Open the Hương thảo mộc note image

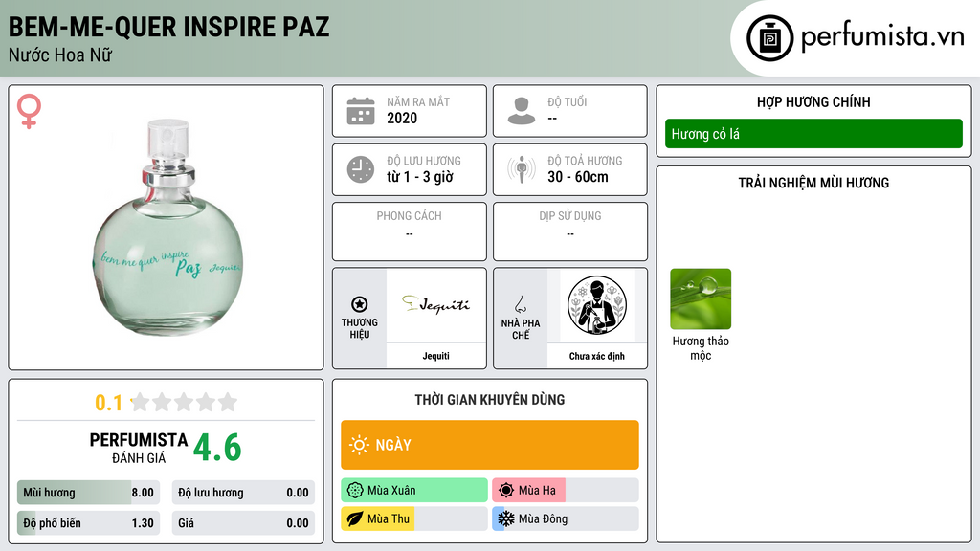(701, 298)
